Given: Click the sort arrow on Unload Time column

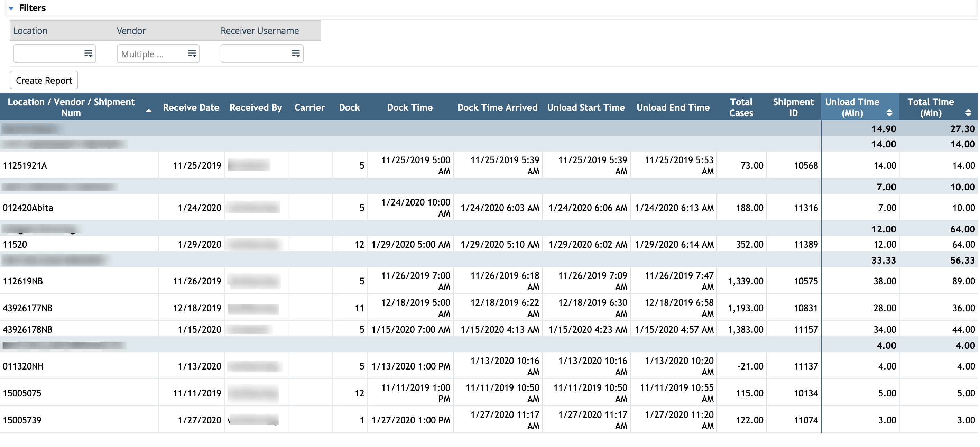Looking at the screenshot, I should click(x=889, y=112).
